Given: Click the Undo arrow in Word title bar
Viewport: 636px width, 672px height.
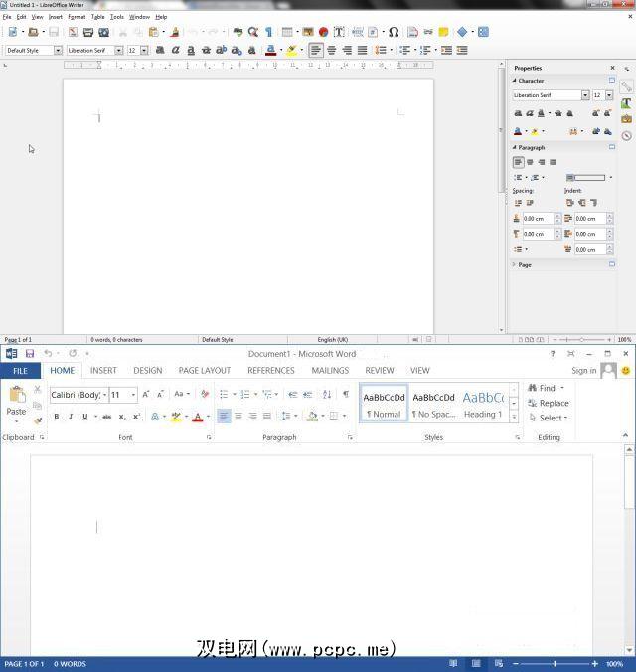Looking at the screenshot, I should (48, 353).
